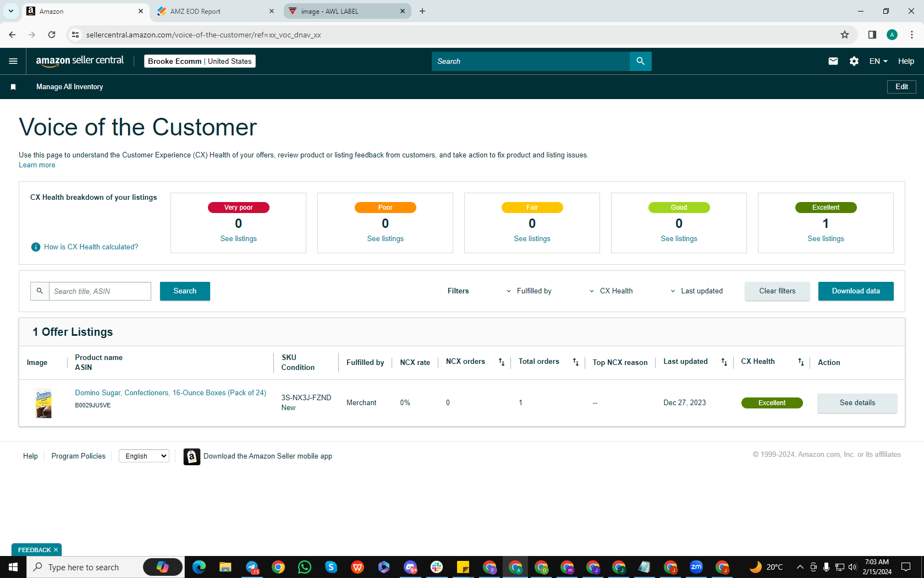
Task: Click the Domino Sugar product thumbnail
Action: [43, 403]
